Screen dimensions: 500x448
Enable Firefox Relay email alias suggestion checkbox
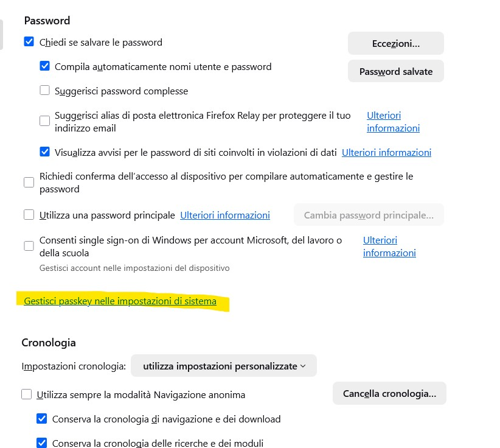coord(44,121)
